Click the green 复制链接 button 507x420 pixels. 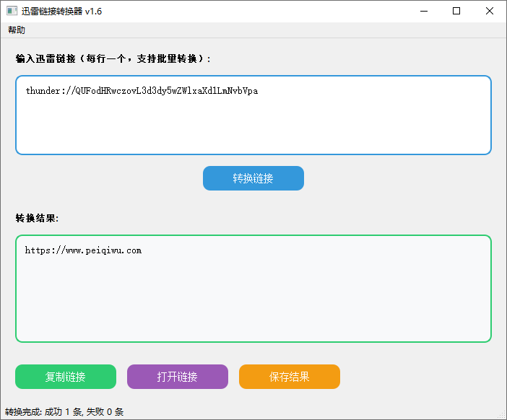click(x=66, y=377)
